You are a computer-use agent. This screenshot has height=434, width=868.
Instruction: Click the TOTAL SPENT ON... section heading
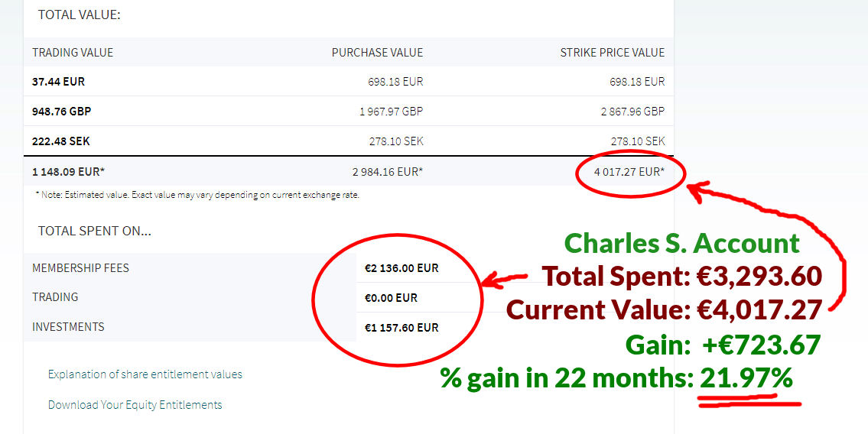(95, 231)
